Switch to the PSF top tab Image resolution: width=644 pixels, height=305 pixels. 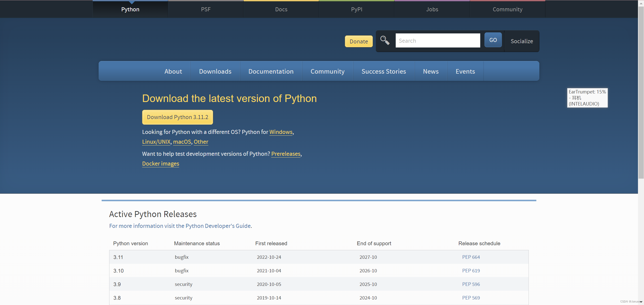tap(206, 9)
